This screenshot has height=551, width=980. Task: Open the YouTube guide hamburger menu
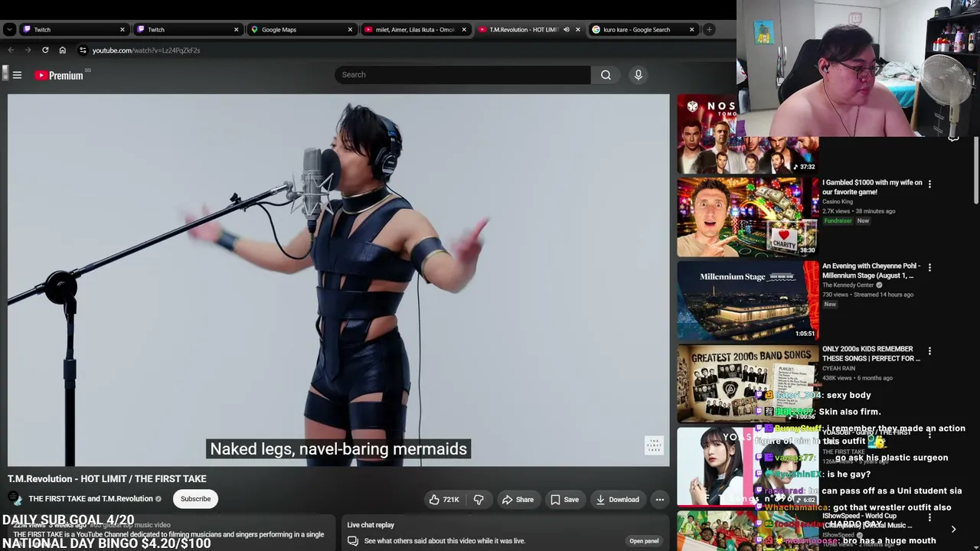click(x=17, y=75)
